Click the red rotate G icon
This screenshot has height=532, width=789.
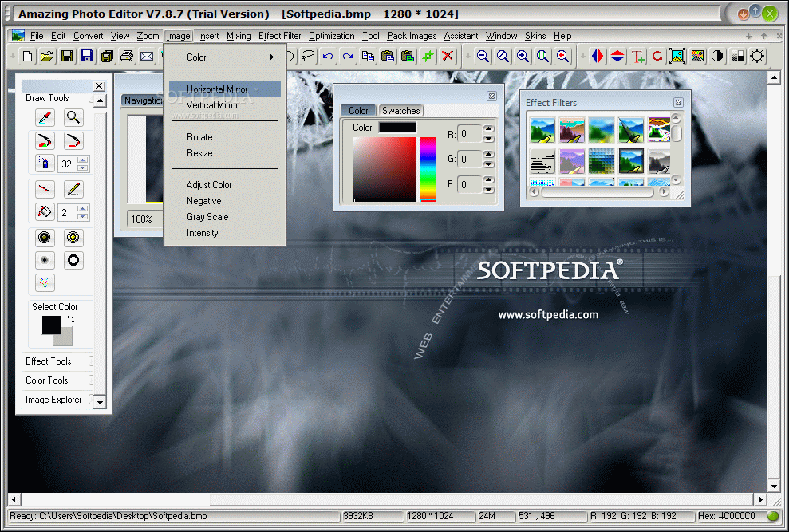tap(657, 56)
